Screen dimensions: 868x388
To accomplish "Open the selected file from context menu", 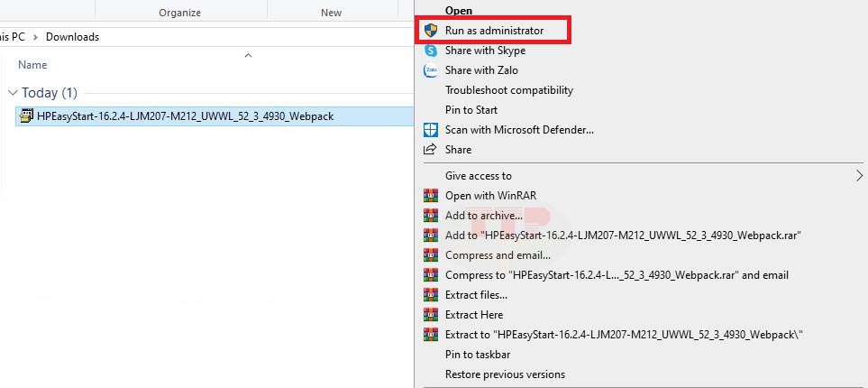I will (459, 11).
